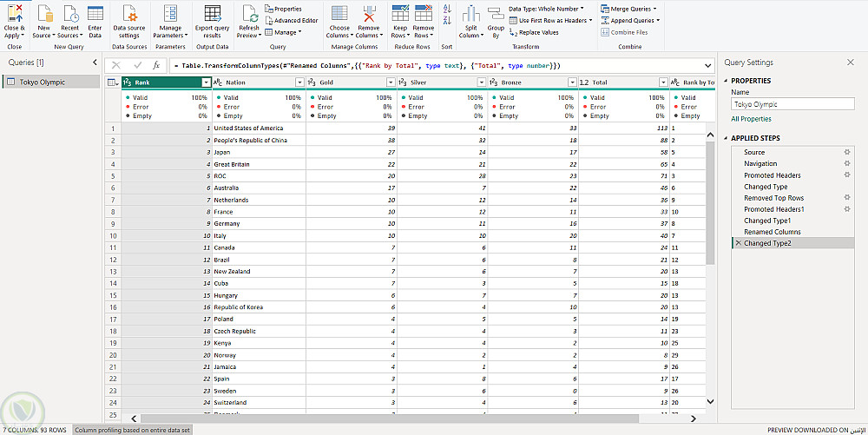Open the Manage query dropdown

284,32
